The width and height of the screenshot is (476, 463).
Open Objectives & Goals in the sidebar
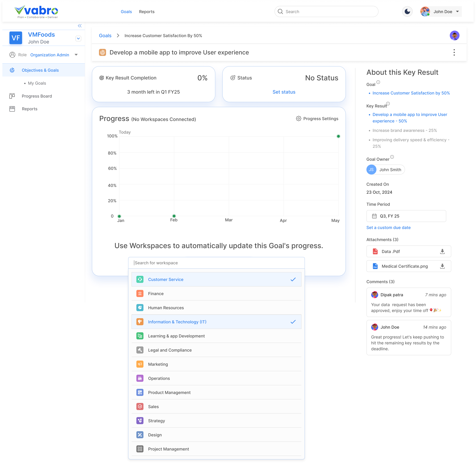point(40,70)
